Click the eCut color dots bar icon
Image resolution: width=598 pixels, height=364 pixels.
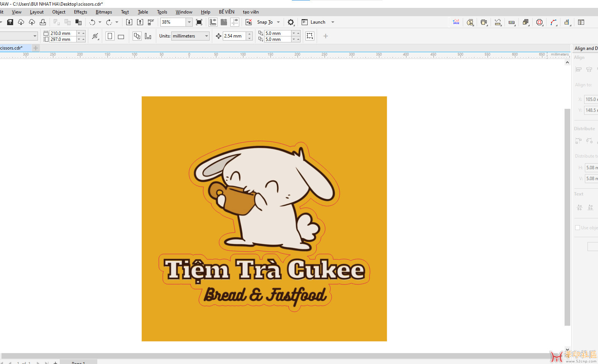(512, 22)
